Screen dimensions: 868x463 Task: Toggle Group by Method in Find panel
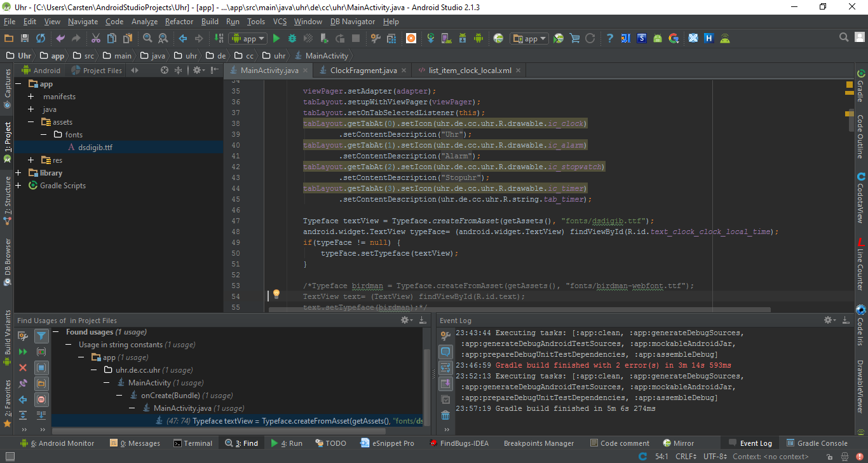pos(41,399)
